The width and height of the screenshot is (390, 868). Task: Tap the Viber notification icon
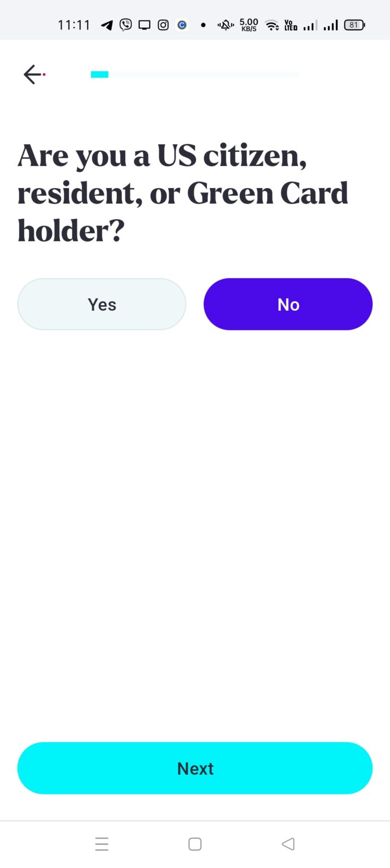pyautogui.click(x=126, y=25)
